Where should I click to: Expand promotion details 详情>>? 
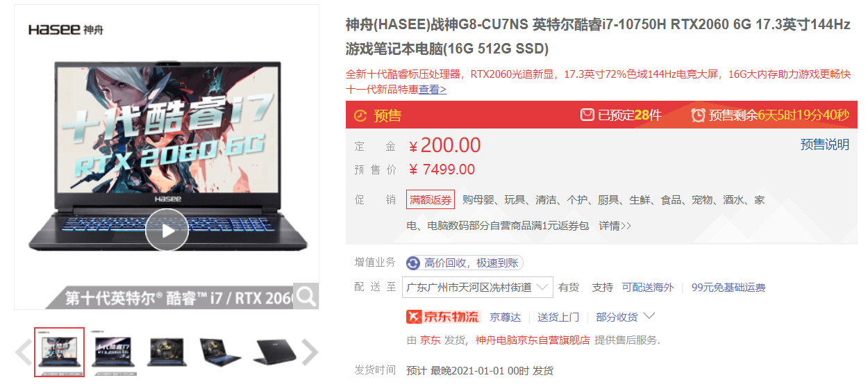tap(615, 226)
